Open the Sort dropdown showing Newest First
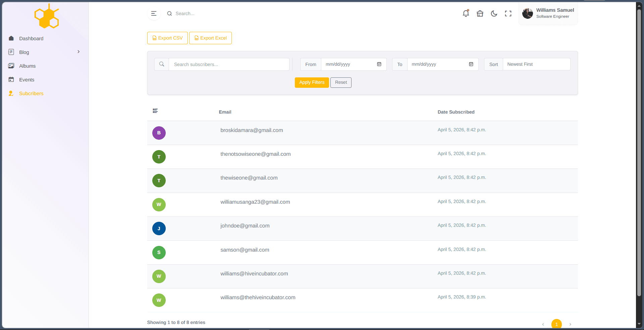Viewport: 644px width, 330px height. point(536,64)
